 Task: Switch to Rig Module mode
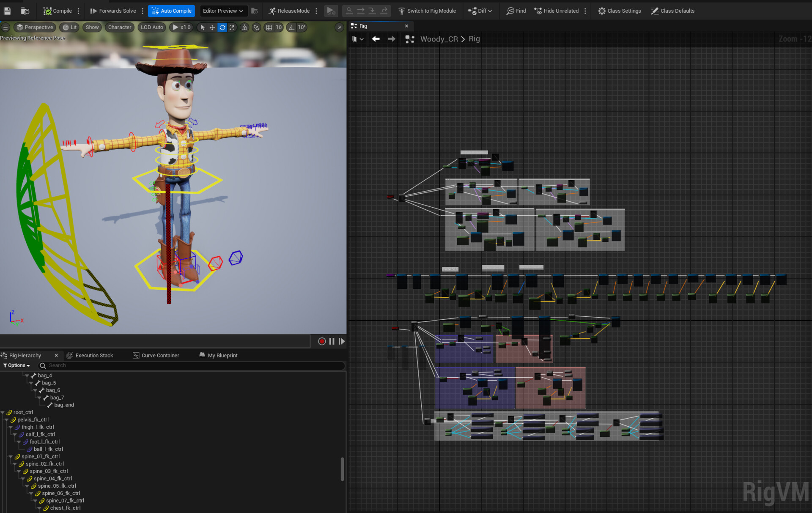(x=427, y=11)
